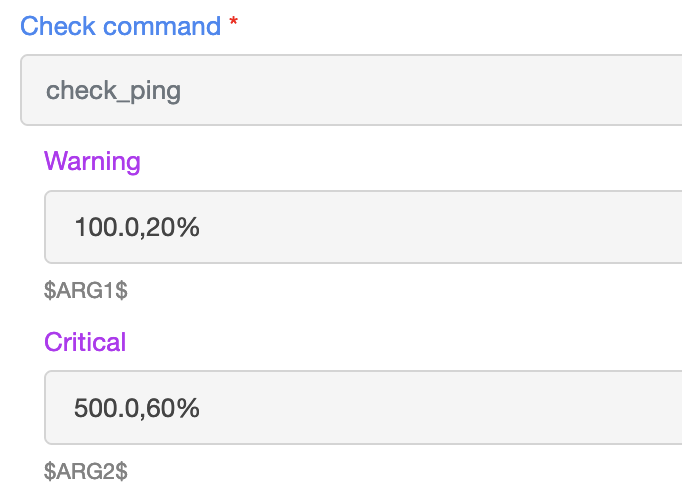
Task: Click the purple Critical label
Action: [85, 341]
